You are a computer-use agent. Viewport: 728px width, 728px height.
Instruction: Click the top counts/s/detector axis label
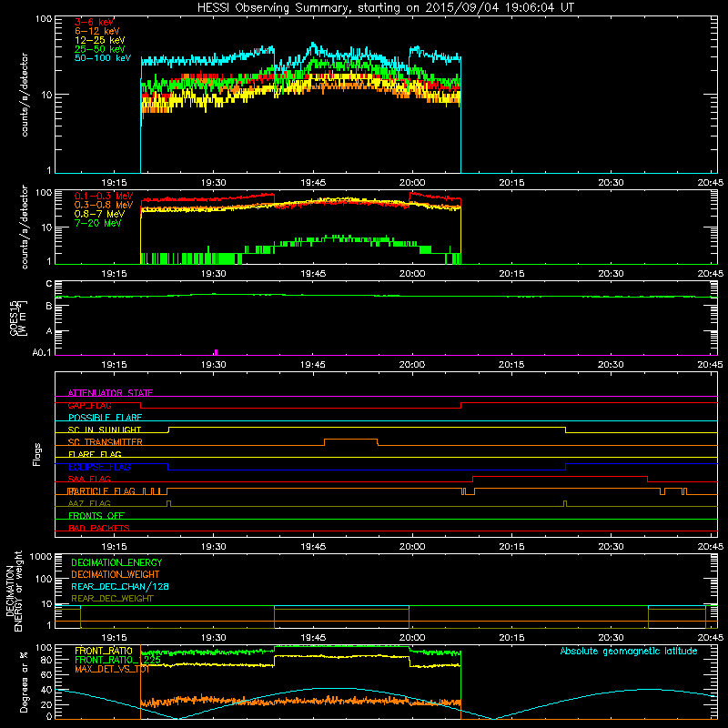pos(25,95)
